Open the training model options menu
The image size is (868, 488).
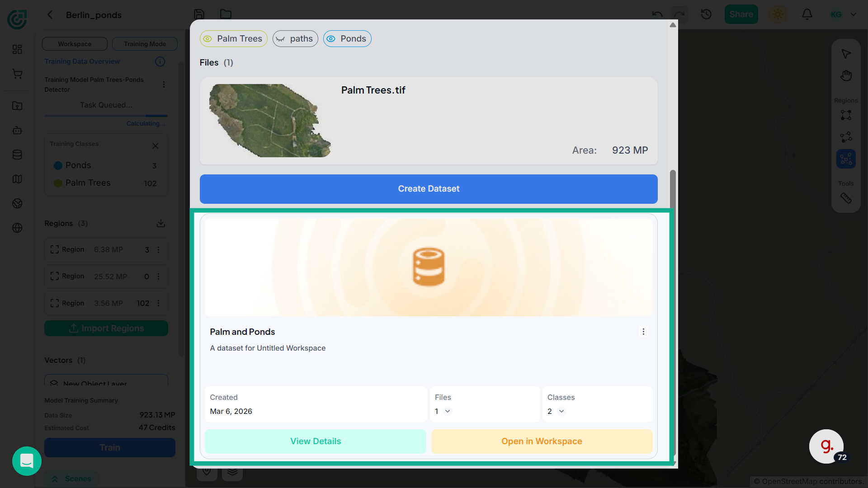(164, 84)
